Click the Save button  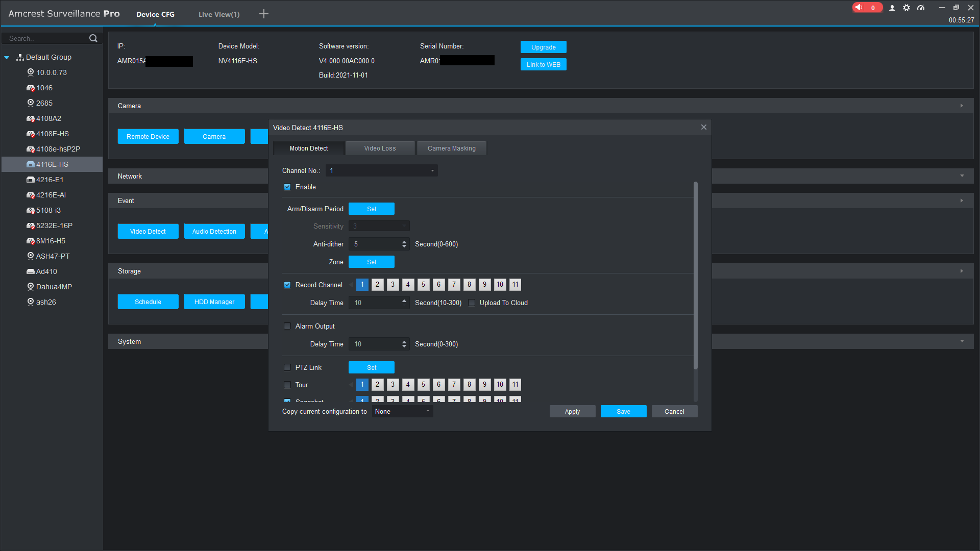click(623, 411)
